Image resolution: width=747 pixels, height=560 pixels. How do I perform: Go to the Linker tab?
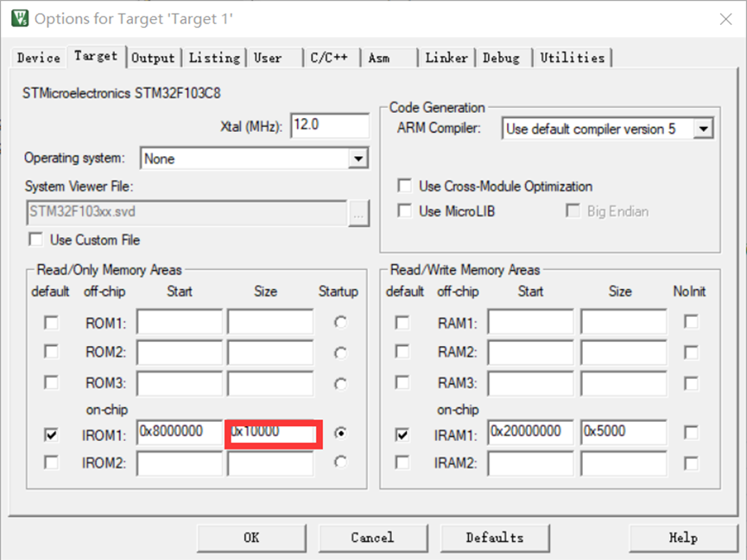pos(446,58)
